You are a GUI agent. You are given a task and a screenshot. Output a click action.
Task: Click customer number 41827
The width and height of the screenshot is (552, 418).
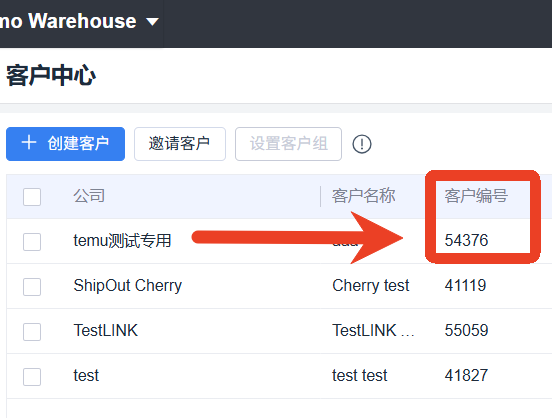(466, 376)
